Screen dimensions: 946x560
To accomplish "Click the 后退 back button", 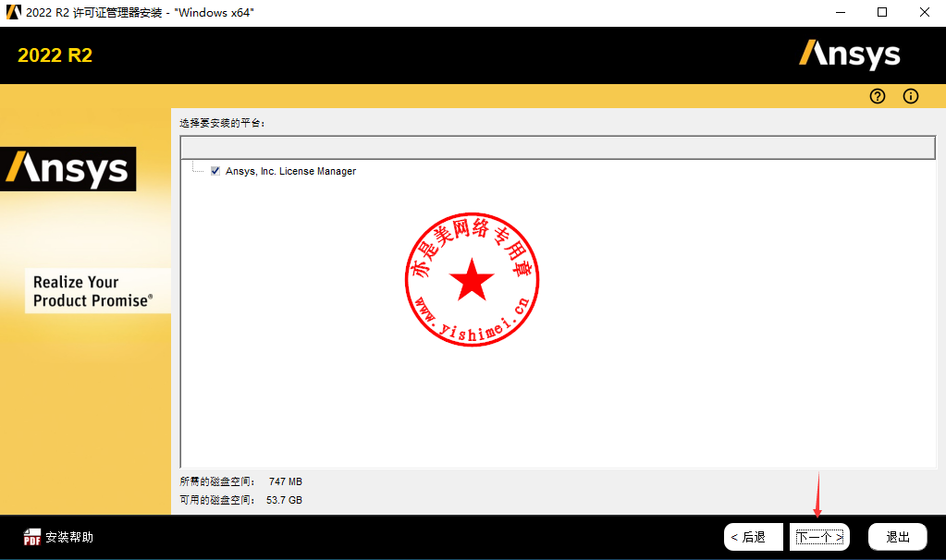I will 753,537.
